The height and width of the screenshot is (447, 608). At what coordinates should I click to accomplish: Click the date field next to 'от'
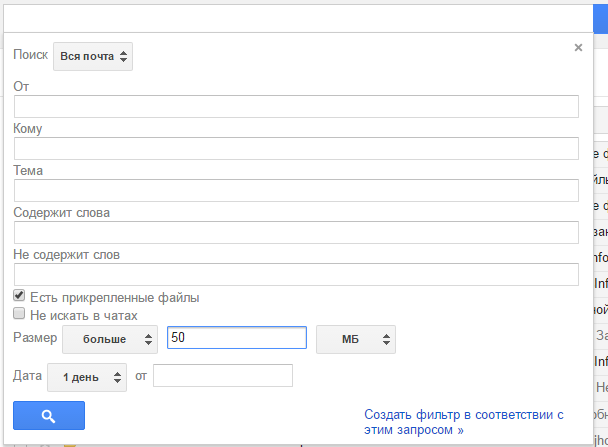coord(222,376)
